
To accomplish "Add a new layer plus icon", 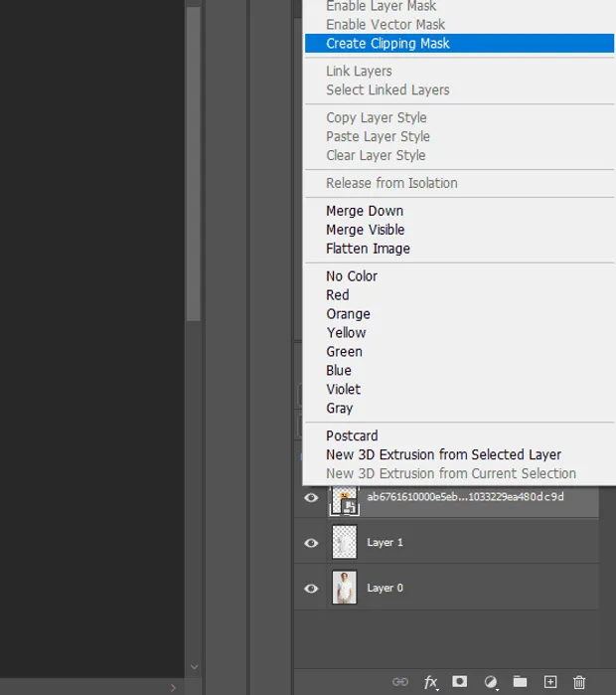I will click(550, 682).
